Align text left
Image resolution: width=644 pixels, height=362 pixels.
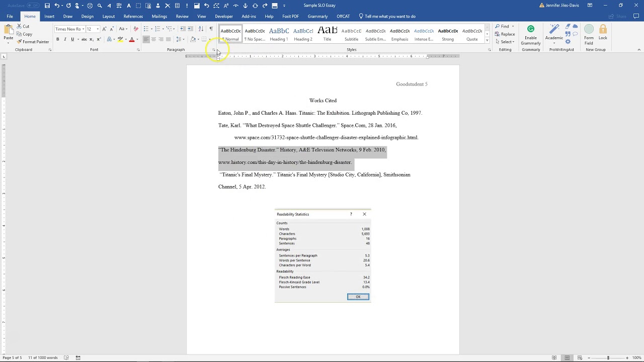[x=146, y=39]
